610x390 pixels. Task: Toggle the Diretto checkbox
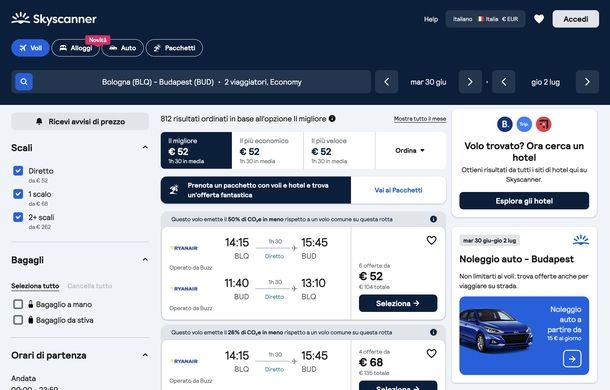[18, 170]
